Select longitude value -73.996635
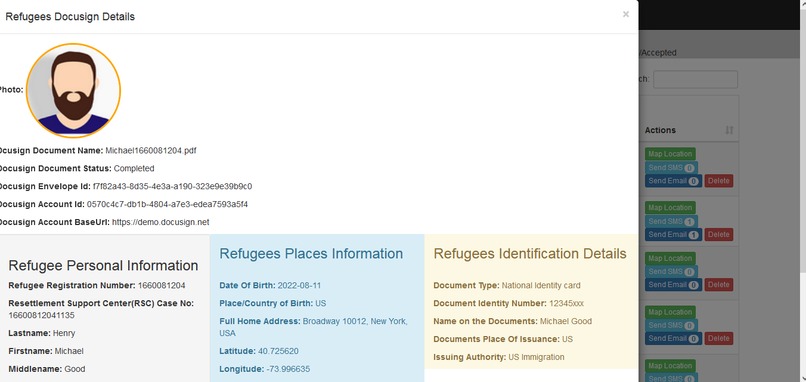Screen dimensions: 806x382 pos(288,369)
